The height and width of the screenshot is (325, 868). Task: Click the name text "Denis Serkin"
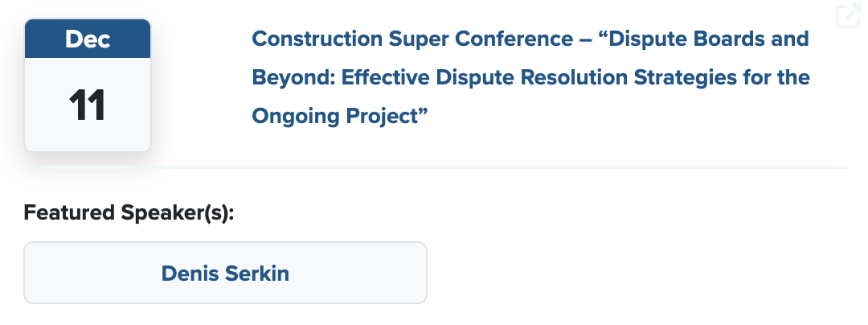pos(225,273)
